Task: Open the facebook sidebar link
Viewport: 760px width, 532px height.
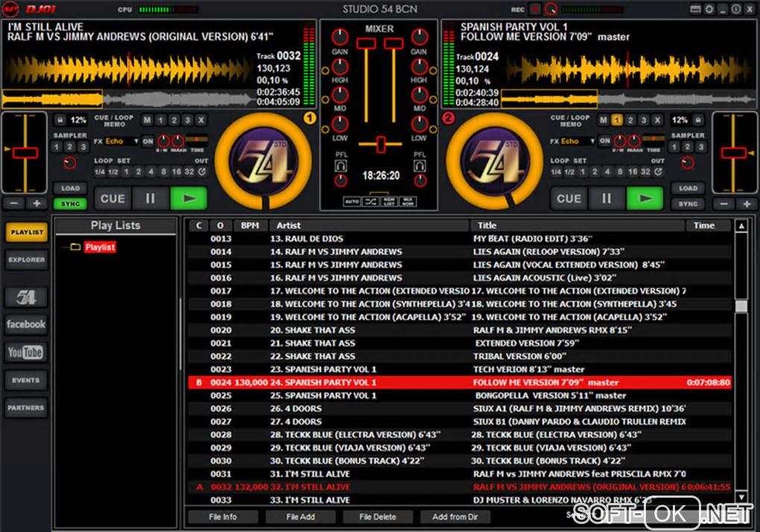Action: [26, 324]
